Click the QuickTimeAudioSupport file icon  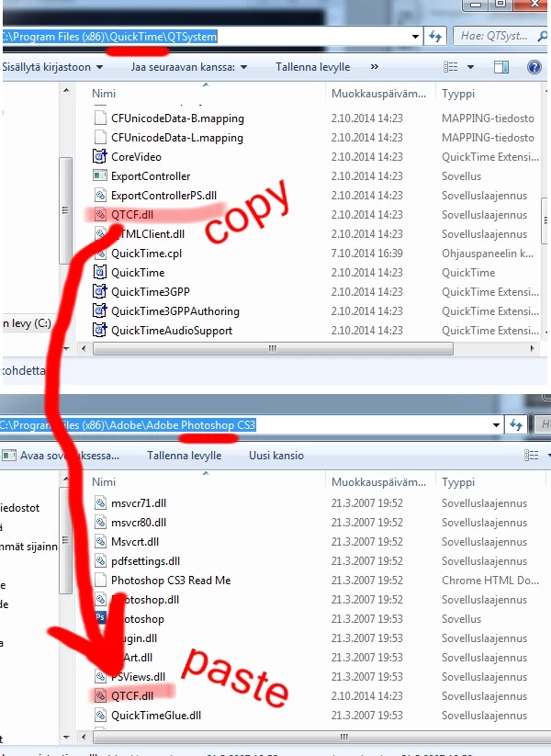click(x=100, y=330)
